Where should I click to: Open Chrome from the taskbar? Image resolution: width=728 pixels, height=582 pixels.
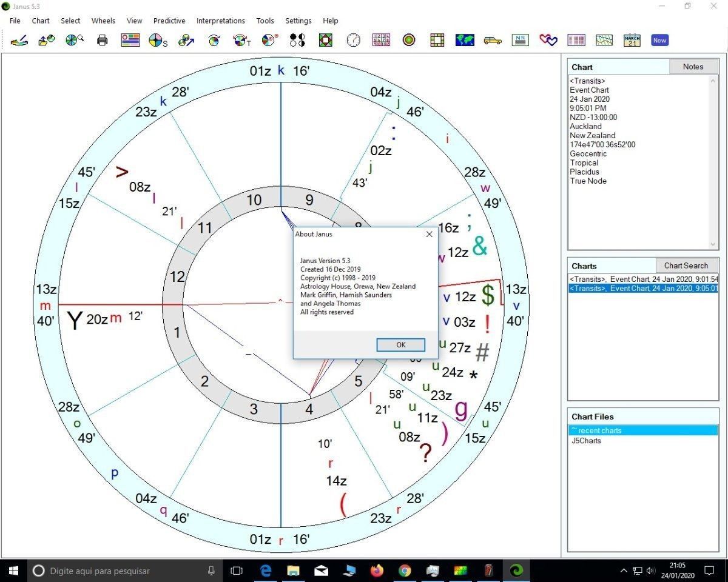[405, 570]
